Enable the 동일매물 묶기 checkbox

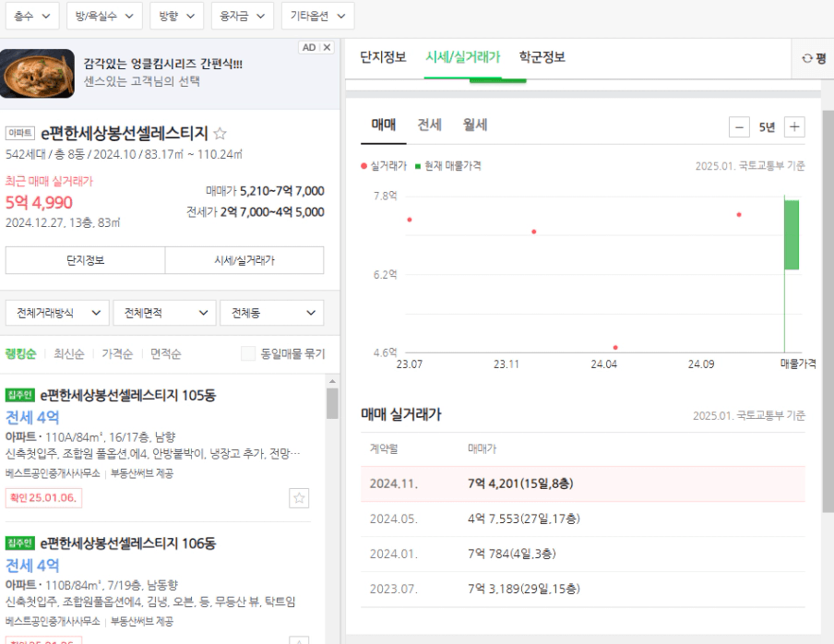248,353
